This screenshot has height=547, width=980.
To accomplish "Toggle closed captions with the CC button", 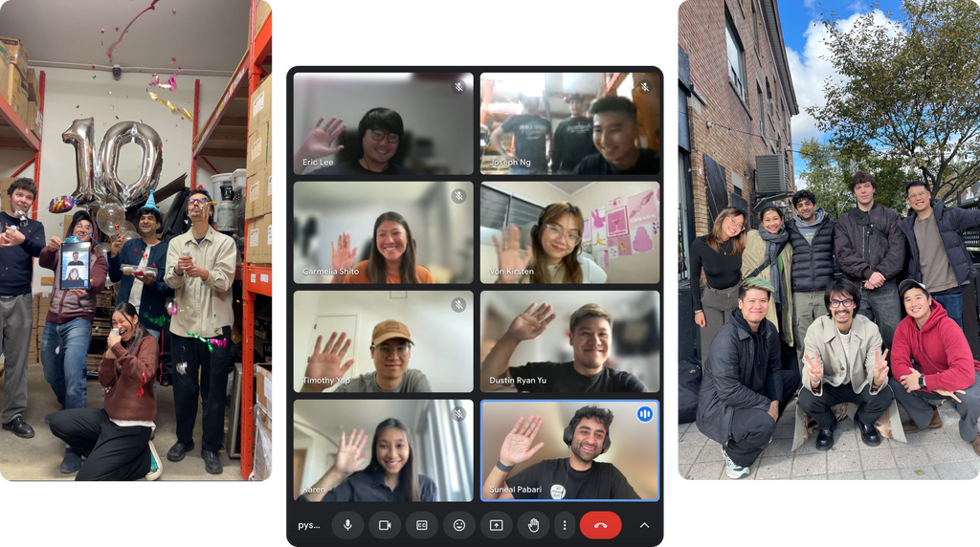I will coord(422,525).
